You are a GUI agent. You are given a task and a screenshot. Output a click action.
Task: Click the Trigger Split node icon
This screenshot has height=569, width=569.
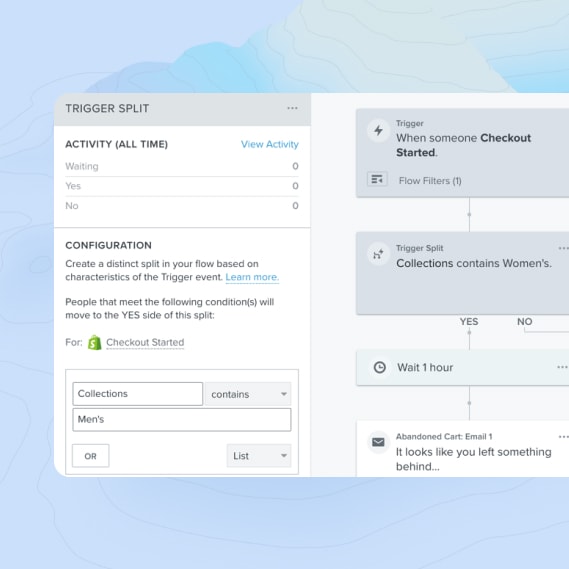(x=378, y=254)
